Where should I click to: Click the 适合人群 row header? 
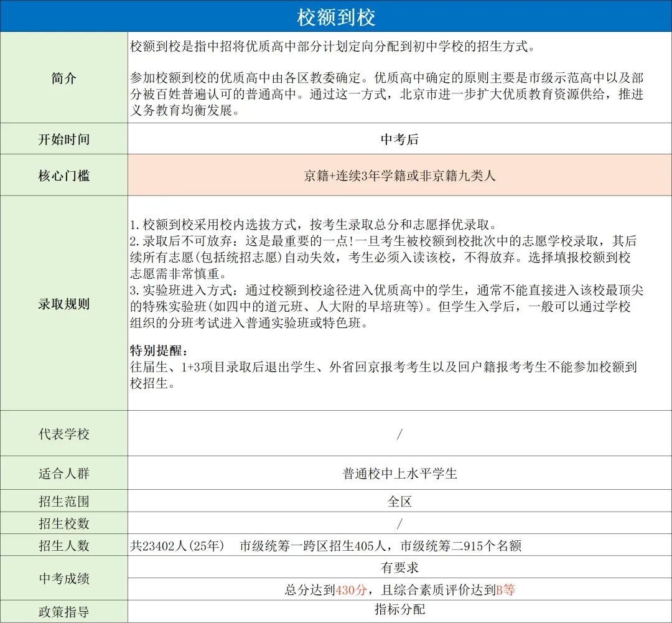(64, 473)
